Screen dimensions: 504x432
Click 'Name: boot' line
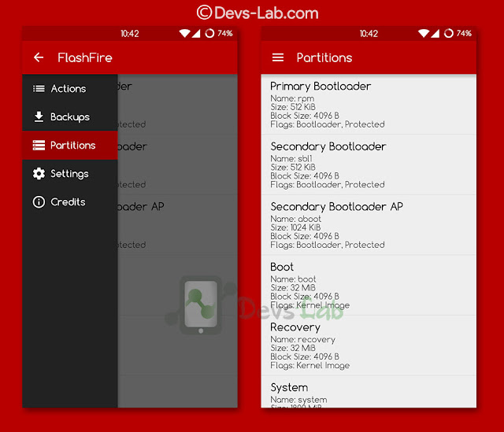point(293,279)
